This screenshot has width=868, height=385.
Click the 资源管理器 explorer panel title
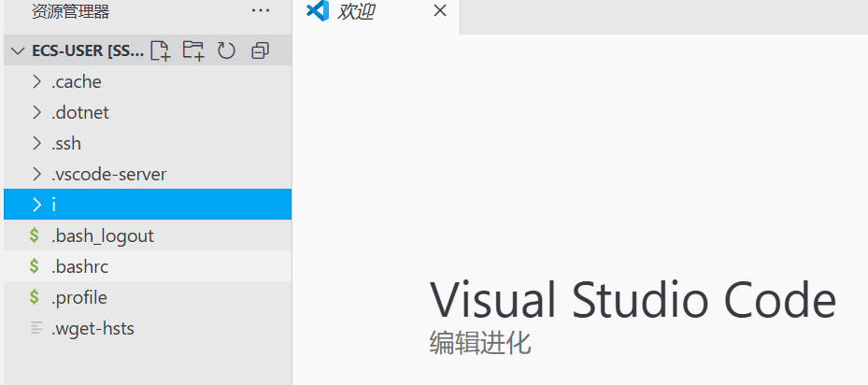pos(70,11)
